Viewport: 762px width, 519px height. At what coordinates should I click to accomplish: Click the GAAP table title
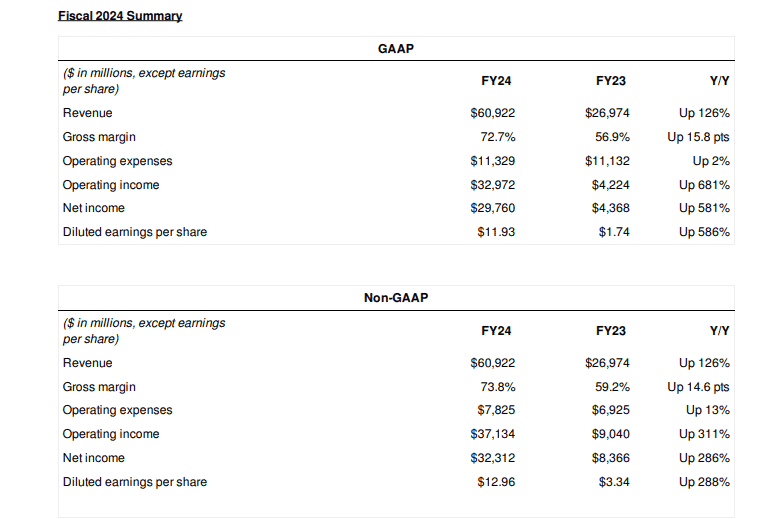coord(397,48)
